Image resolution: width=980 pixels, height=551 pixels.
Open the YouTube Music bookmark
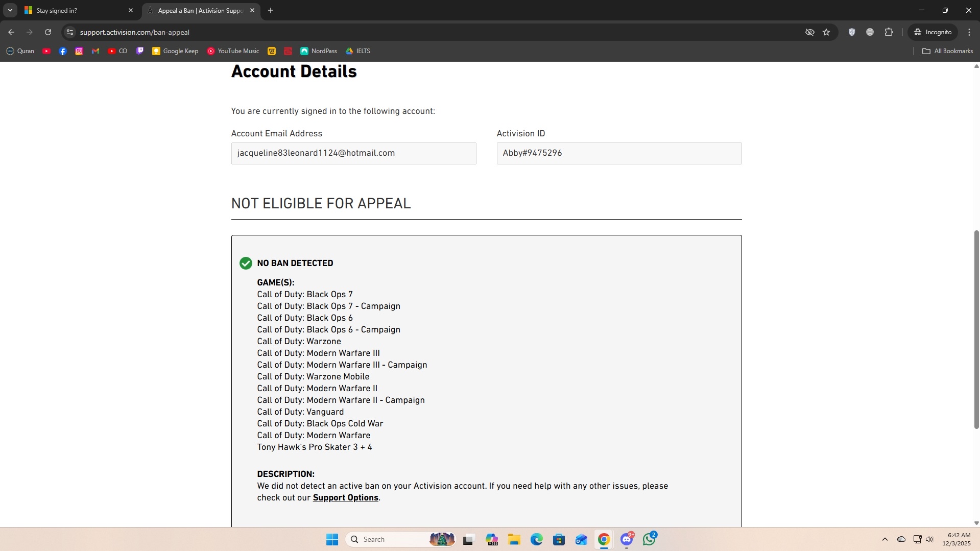point(233,51)
